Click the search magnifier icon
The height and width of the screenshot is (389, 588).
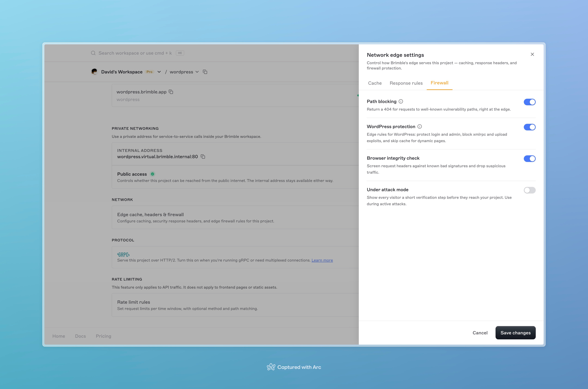(93, 53)
